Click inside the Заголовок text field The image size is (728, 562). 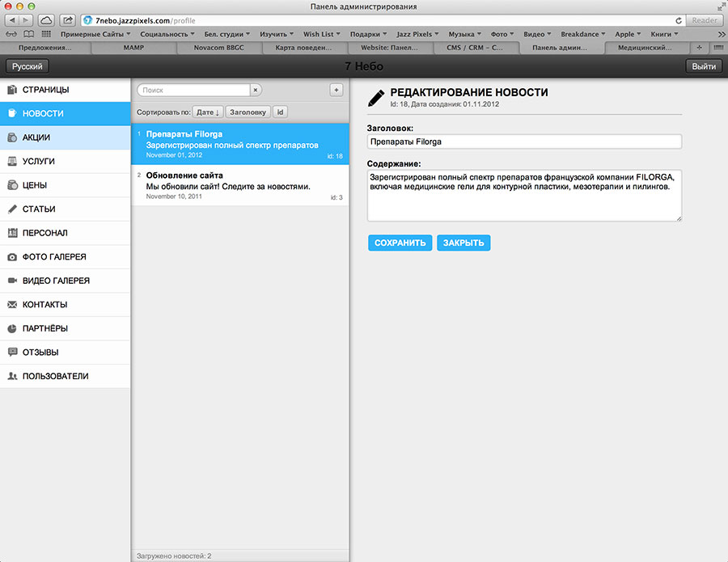(524, 142)
